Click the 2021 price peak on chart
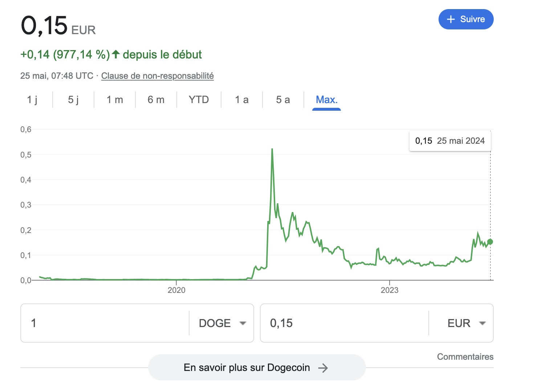546x392 pixels. (272, 149)
